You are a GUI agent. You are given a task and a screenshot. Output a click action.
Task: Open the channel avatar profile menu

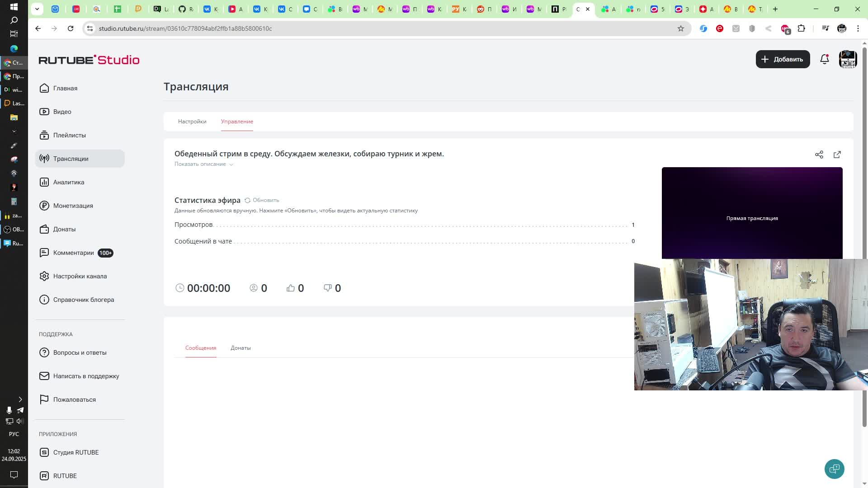coord(848,59)
